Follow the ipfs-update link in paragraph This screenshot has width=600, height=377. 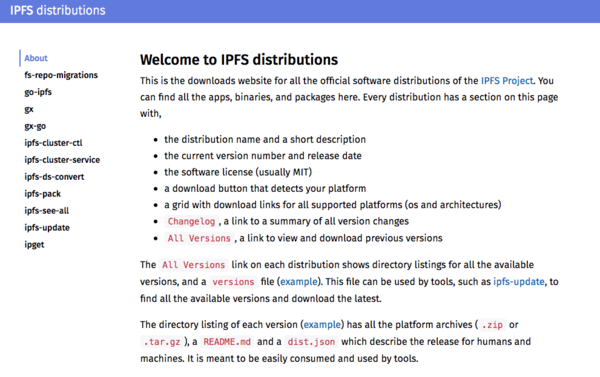(518, 282)
